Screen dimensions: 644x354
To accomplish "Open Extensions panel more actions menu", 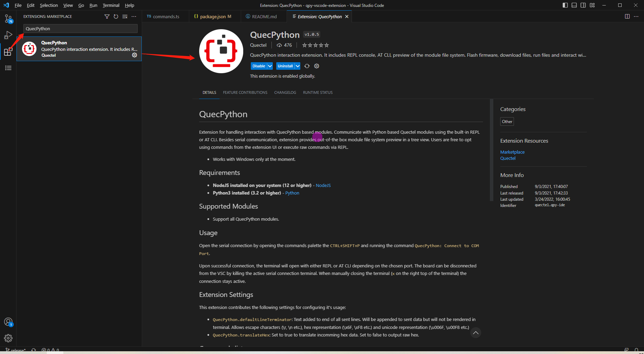I will 134,16.
